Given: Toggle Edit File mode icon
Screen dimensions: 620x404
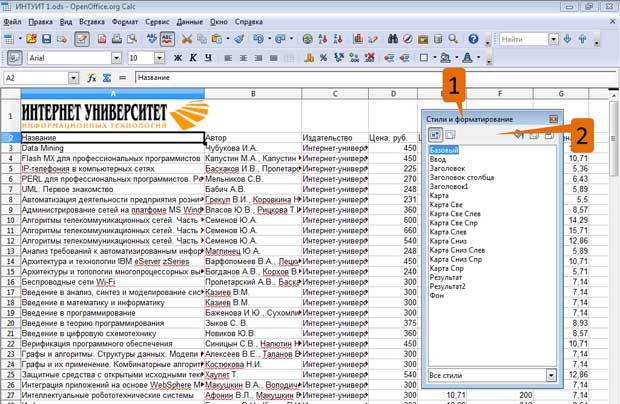Looking at the screenshot, I should point(82,39).
